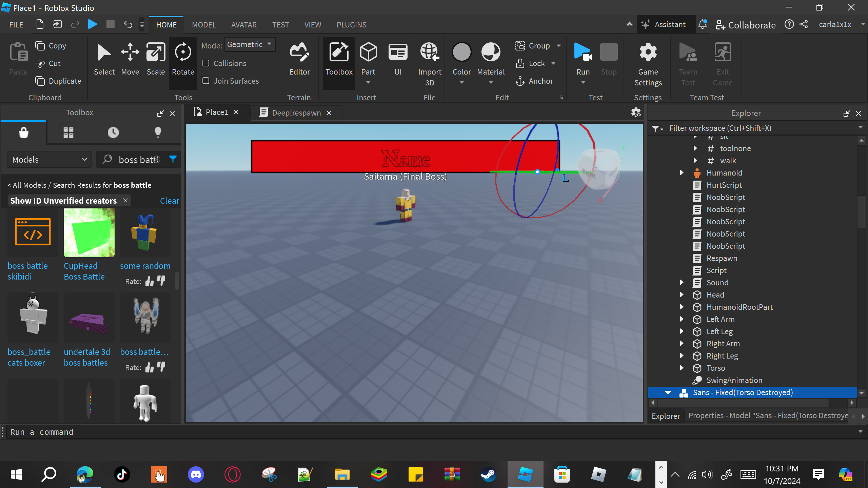Enable the Join Surfaces checkbox

point(206,81)
